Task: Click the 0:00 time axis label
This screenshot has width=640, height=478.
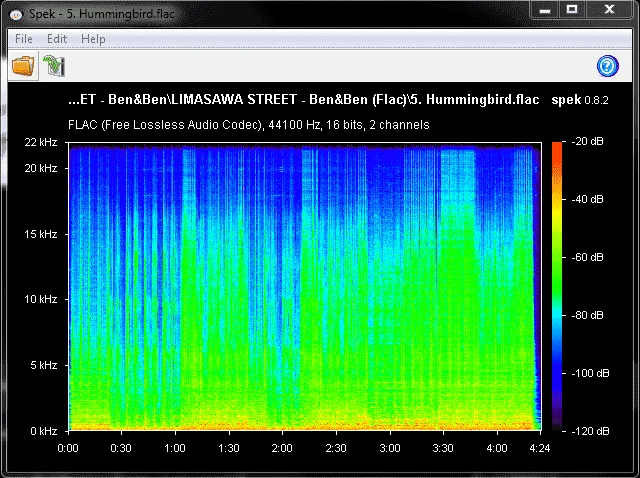Action: pyautogui.click(x=68, y=448)
